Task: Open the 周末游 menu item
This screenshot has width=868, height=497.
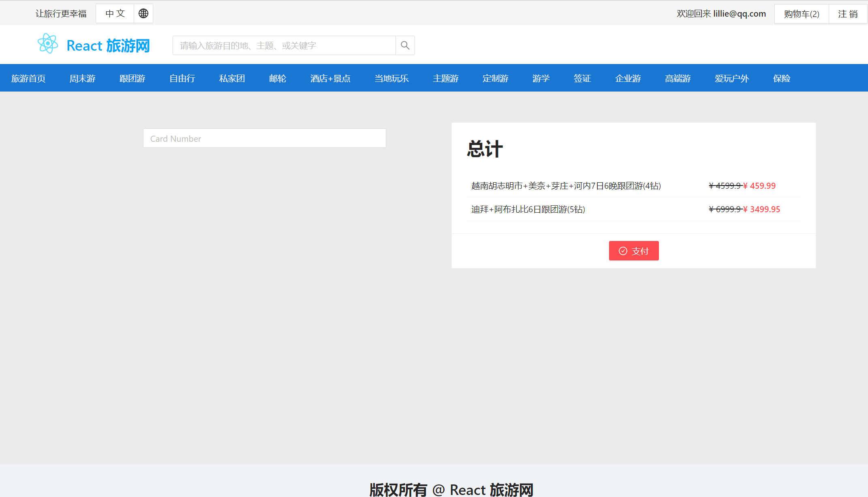Action: [82, 78]
